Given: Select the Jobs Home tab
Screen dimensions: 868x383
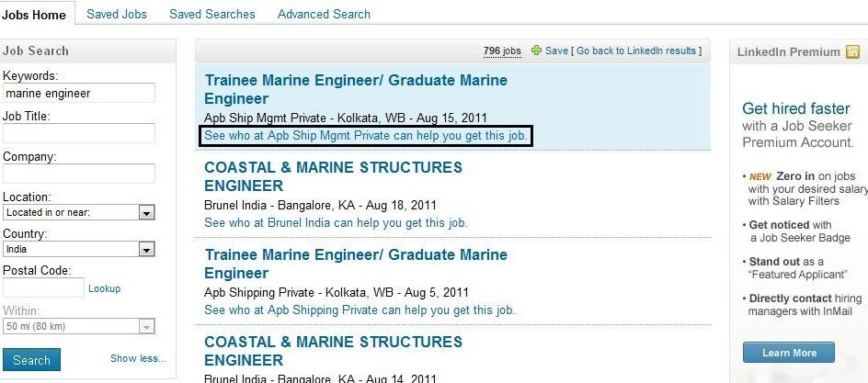Looking at the screenshot, I should (33, 14).
